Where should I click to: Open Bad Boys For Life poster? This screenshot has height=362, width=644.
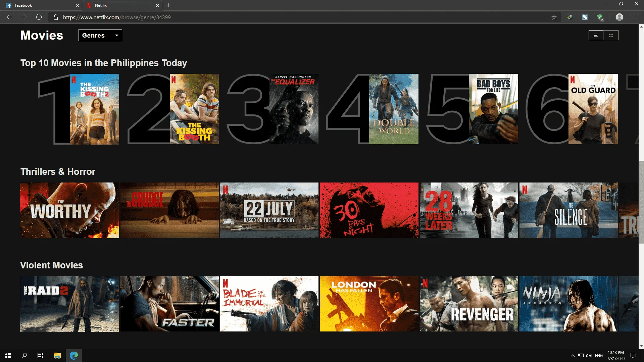click(x=493, y=109)
